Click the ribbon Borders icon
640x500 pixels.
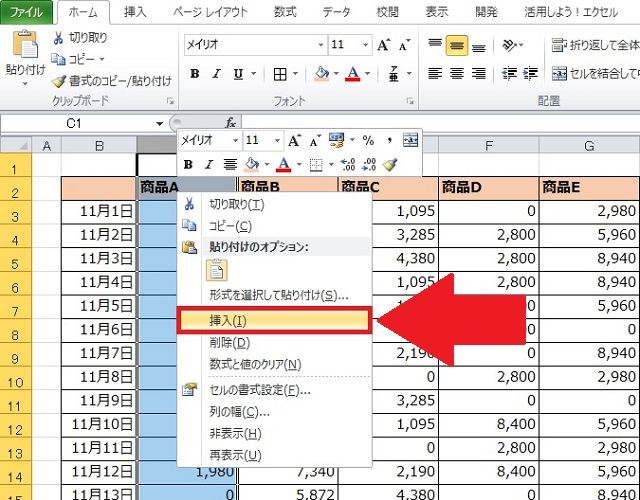pyautogui.click(x=280, y=74)
